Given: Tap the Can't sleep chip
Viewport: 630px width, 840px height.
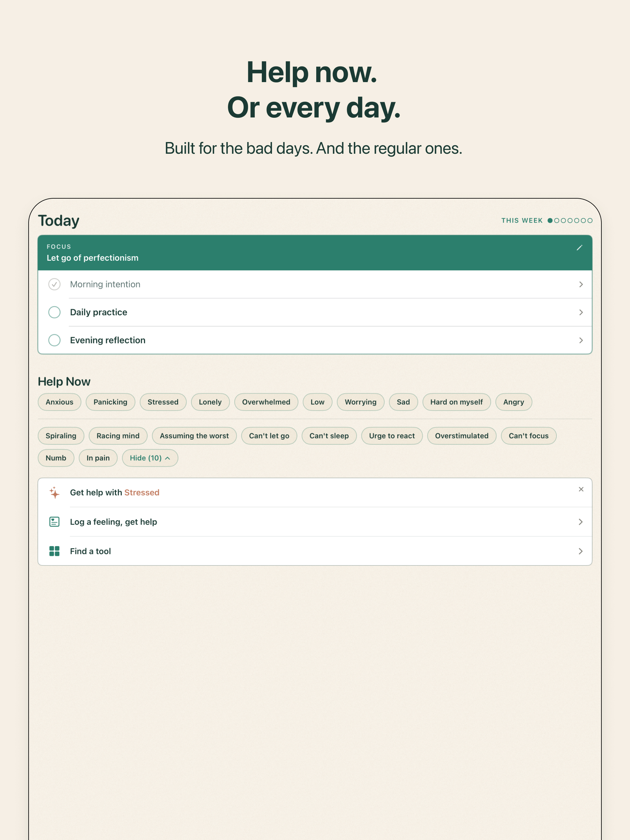Looking at the screenshot, I should coord(329,436).
